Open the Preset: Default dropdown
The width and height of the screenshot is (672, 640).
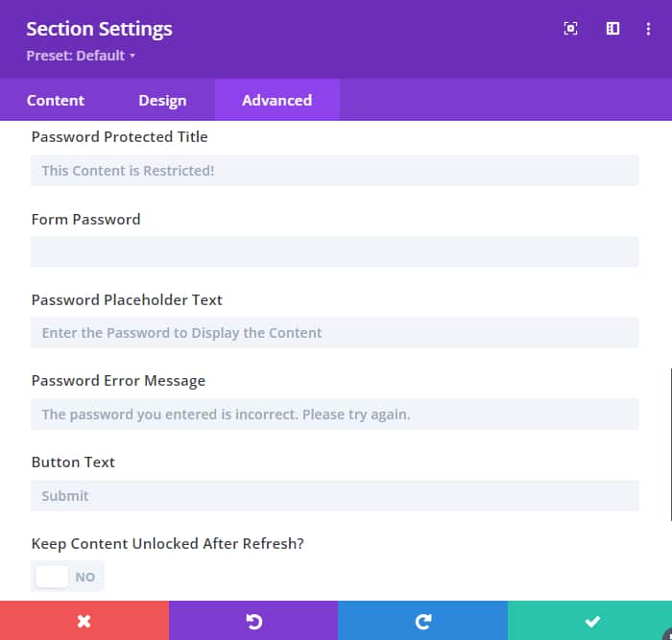81,56
